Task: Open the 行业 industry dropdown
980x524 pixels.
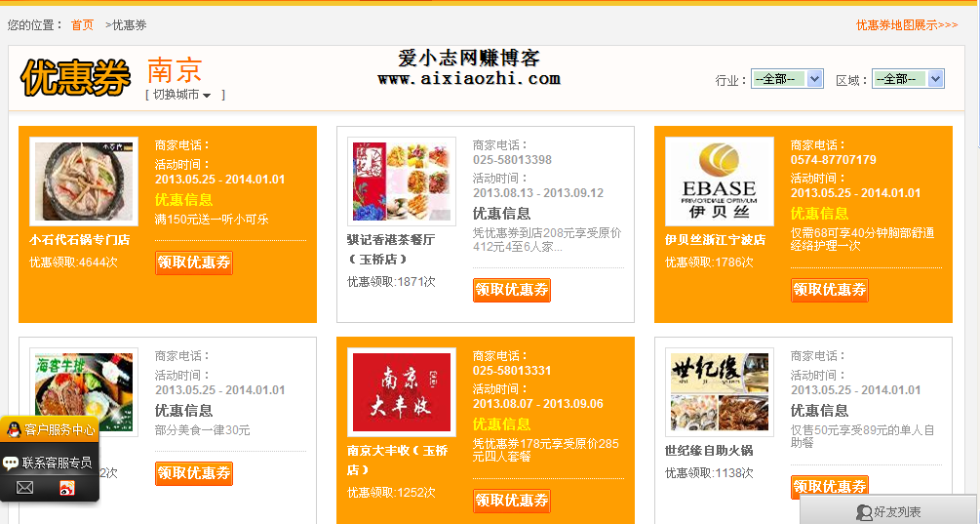Action: coord(787,79)
